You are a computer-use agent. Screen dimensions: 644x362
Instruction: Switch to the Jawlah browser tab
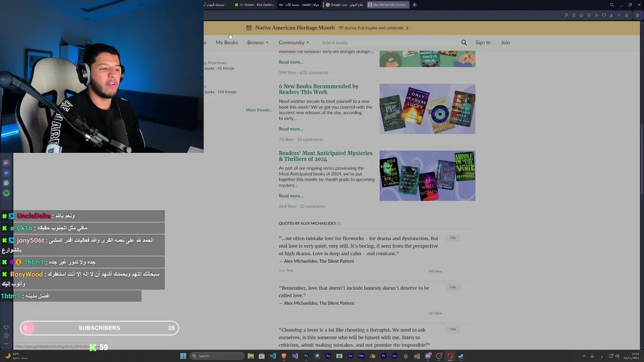point(300,5)
